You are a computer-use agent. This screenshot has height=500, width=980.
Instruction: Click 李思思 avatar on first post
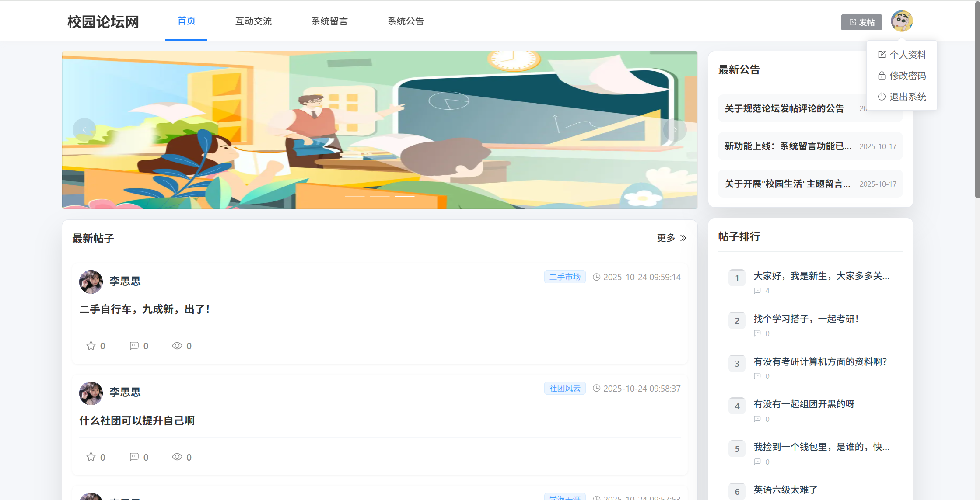91,281
